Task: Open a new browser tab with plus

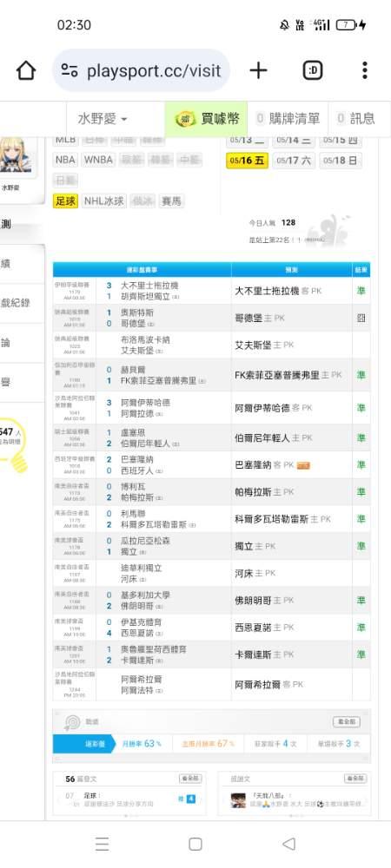Action: point(258,70)
